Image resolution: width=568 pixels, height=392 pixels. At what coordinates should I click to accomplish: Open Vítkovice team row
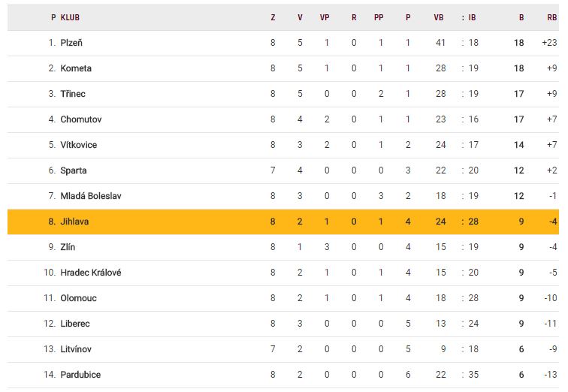[79, 145]
